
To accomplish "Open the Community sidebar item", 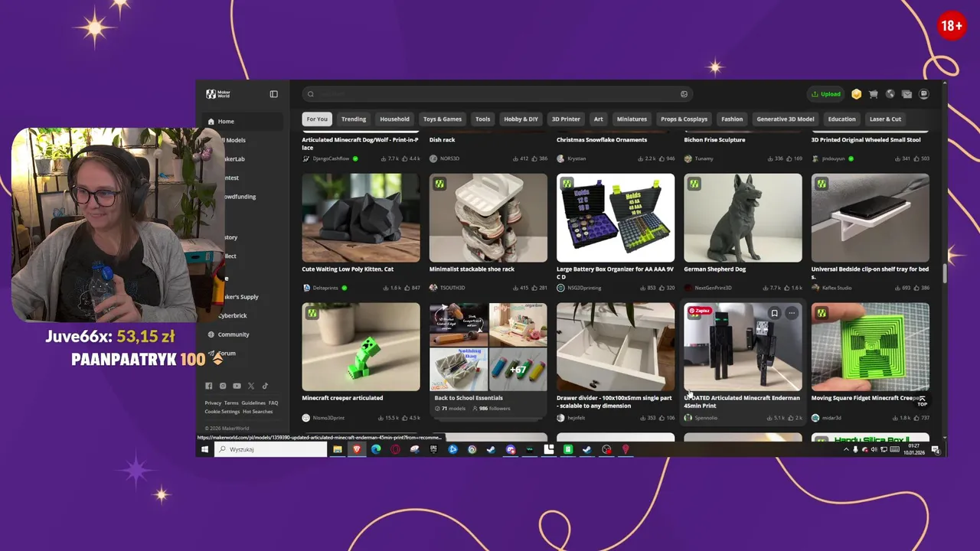I will [233, 334].
